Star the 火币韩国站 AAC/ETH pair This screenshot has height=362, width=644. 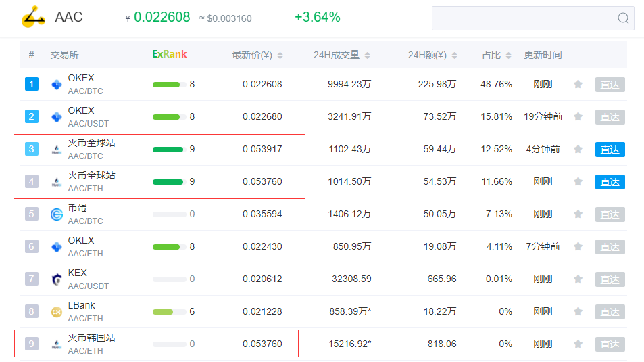578,344
